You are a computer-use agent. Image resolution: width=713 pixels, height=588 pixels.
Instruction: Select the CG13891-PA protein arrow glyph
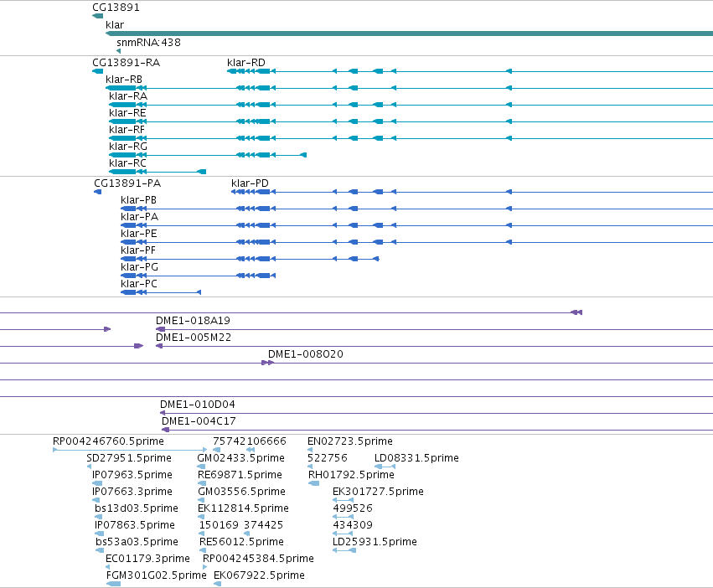point(98,192)
